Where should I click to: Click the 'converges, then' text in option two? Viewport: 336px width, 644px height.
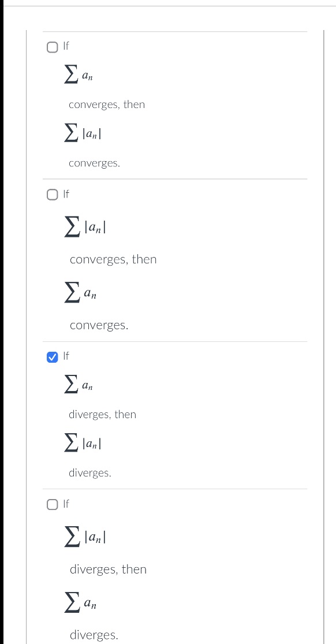tap(113, 259)
